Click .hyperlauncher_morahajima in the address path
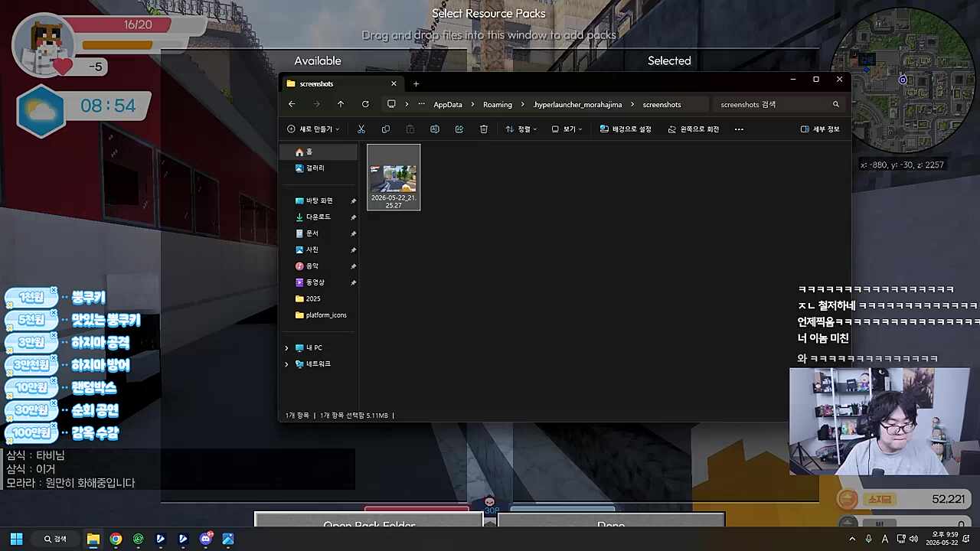980x551 pixels. [x=578, y=105]
